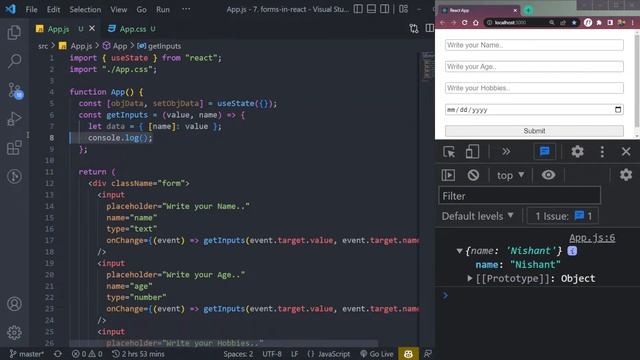Open the top JavaScript context dropdown
The height and width of the screenshot is (360, 640).
(510, 176)
